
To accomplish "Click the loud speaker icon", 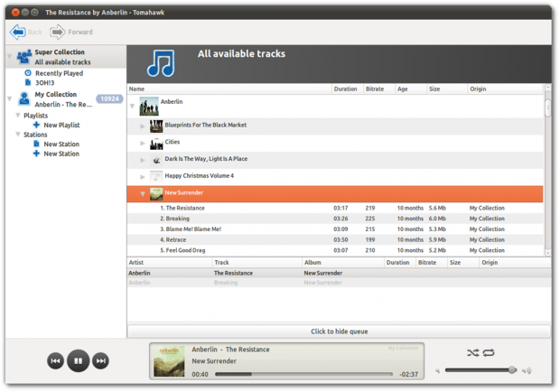I will [x=527, y=371].
